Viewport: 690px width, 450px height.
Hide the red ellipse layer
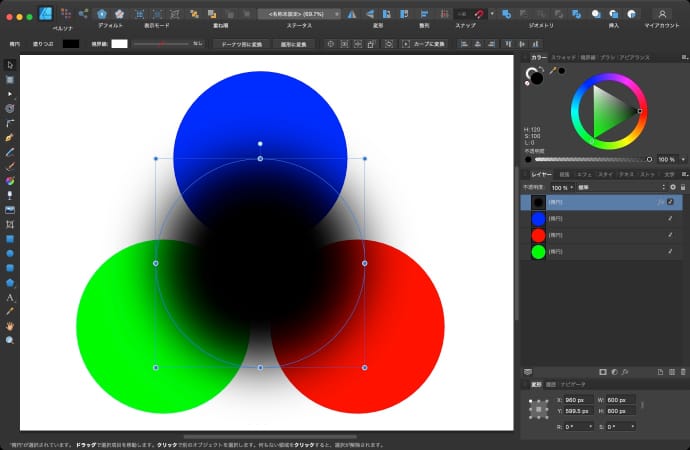pyautogui.click(x=670, y=235)
